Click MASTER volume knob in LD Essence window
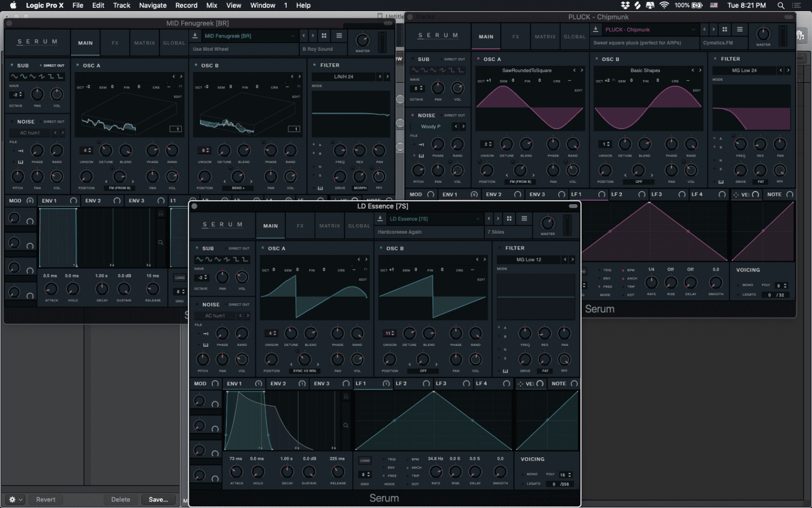 548,223
